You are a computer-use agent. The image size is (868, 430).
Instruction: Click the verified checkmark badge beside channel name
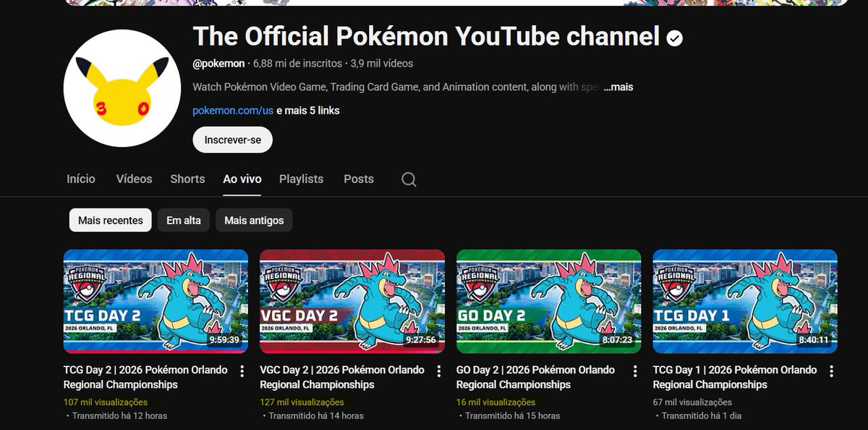point(675,38)
